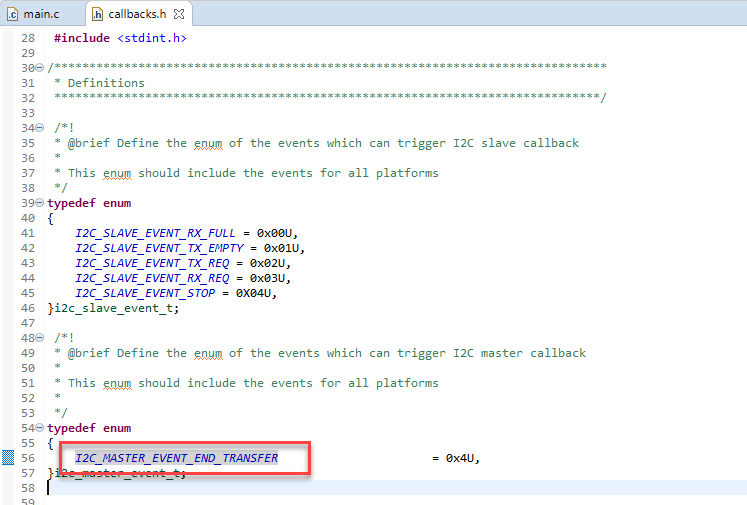Click the 0x00U value on line 41
The width and height of the screenshot is (747, 505).
(274, 233)
